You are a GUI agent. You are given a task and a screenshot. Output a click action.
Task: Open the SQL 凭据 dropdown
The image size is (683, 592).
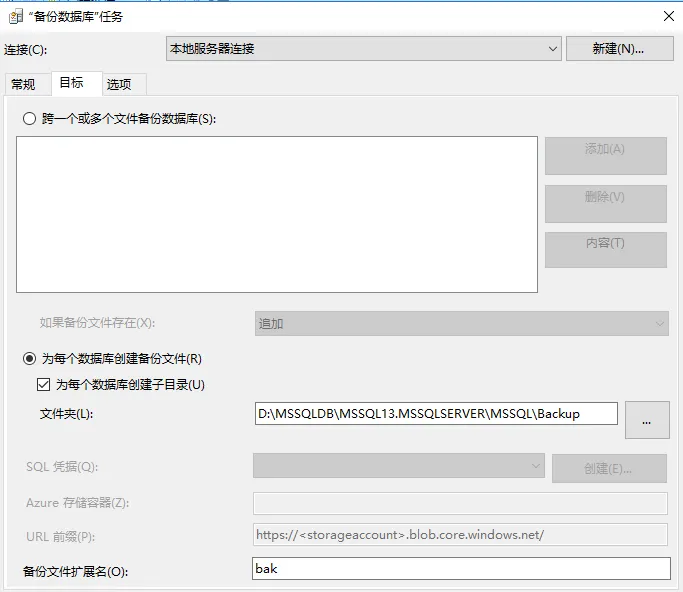point(399,466)
